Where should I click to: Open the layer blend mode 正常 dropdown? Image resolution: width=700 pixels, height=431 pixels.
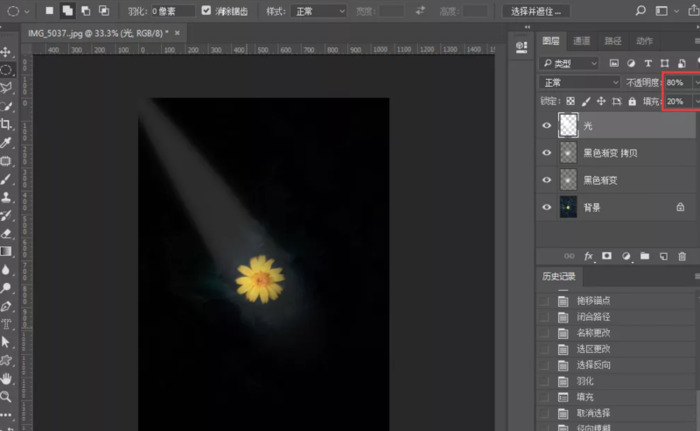[x=580, y=82]
